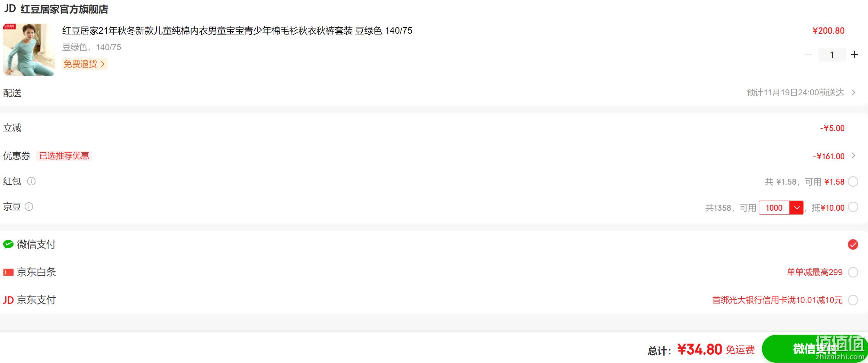This screenshot has width=868, height=363.
Task: Click the plus icon to increase quantity
Action: click(854, 55)
